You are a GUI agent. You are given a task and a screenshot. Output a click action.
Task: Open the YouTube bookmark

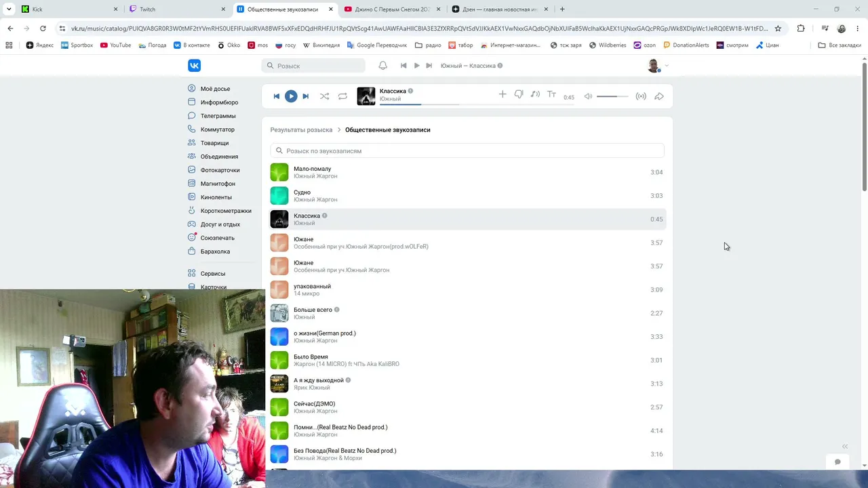(x=115, y=45)
